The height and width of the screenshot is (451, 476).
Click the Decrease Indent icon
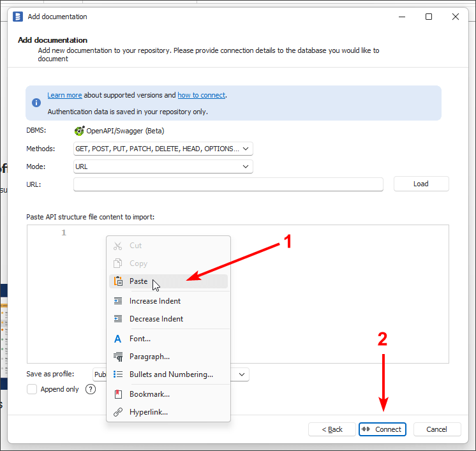coord(118,319)
